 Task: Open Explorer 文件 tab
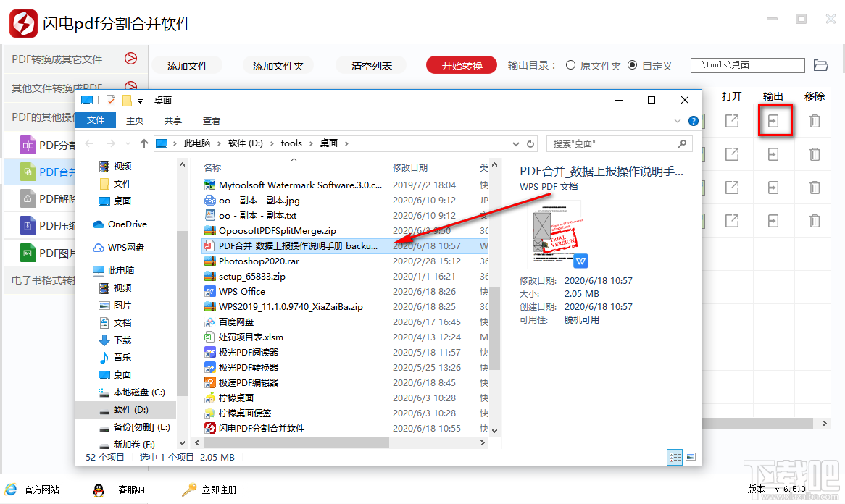click(x=96, y=120)
